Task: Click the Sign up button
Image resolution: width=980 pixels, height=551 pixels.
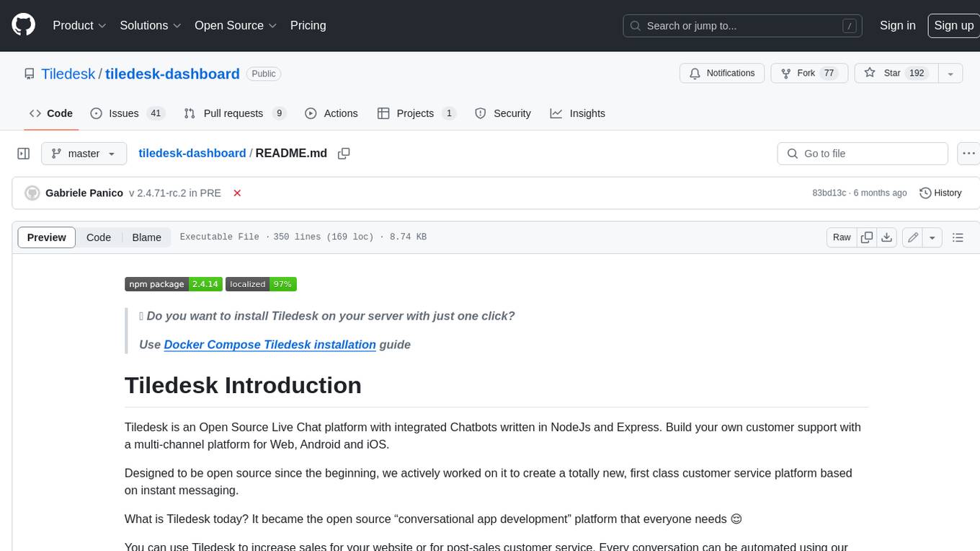Action: [953, 25]
